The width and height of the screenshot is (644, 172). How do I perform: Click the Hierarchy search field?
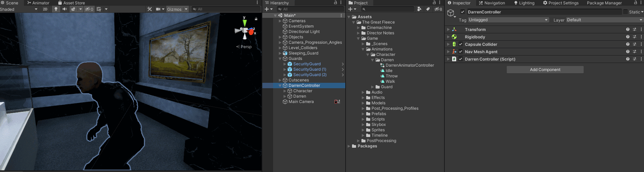310,9
